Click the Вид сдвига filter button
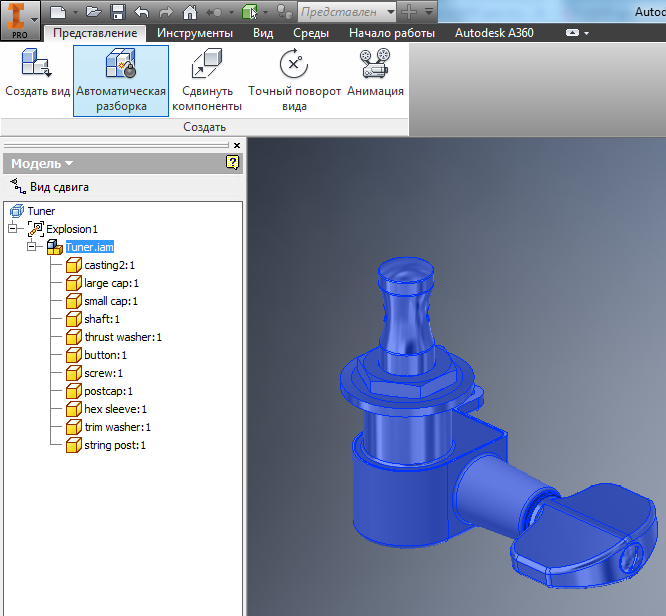 [50, 186]
